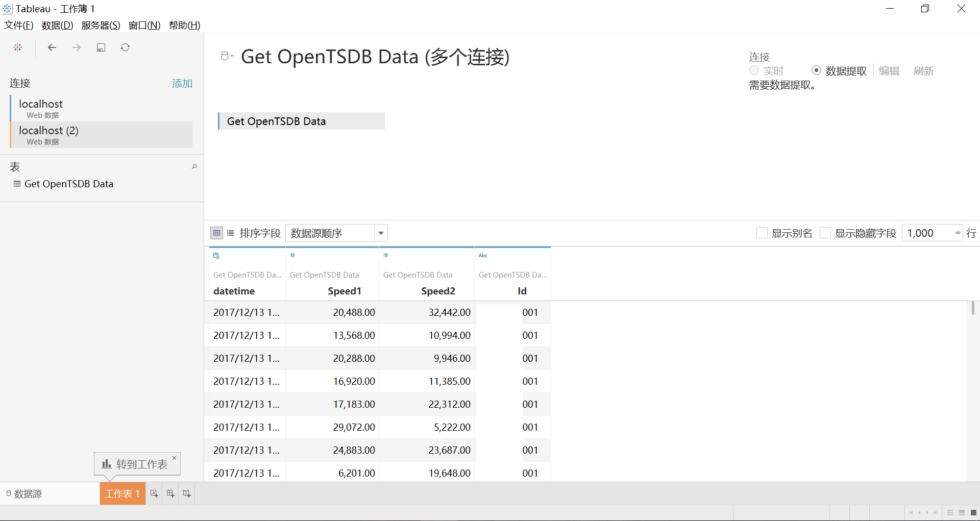The width and height of the screenshot is (980, 521).
Task: Click the data grid vertical scrollbar
Action: (x=973, y=308)
